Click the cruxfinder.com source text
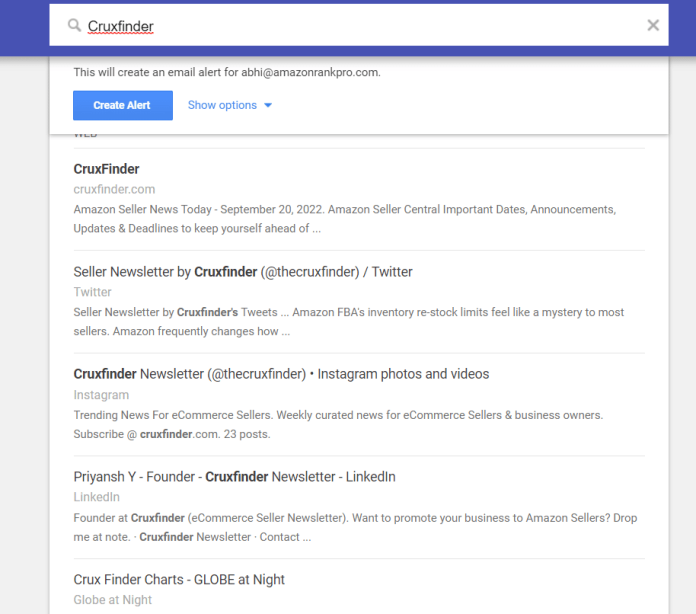Viewport: 696px width, 614px height. click(x=114, y=189)
